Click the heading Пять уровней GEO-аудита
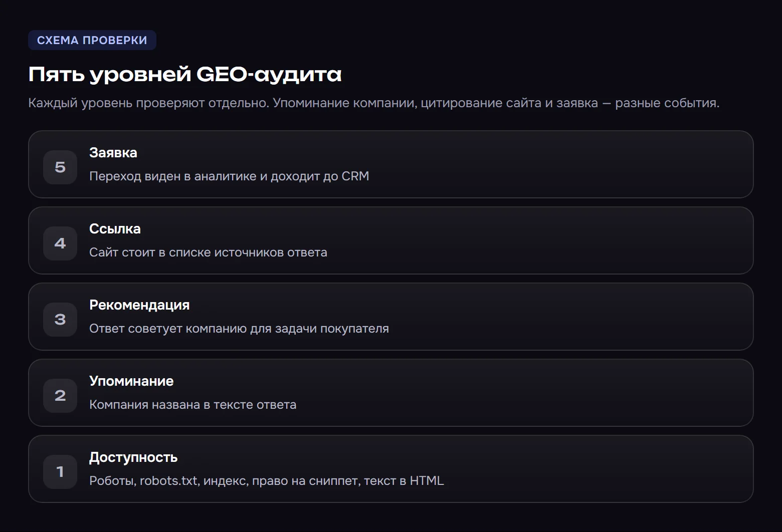This screenshot has width=782, height=532. (185, 74)
